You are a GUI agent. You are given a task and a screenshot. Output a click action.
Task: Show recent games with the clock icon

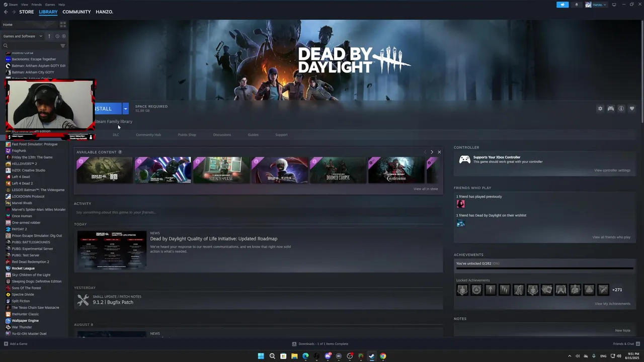57,36
